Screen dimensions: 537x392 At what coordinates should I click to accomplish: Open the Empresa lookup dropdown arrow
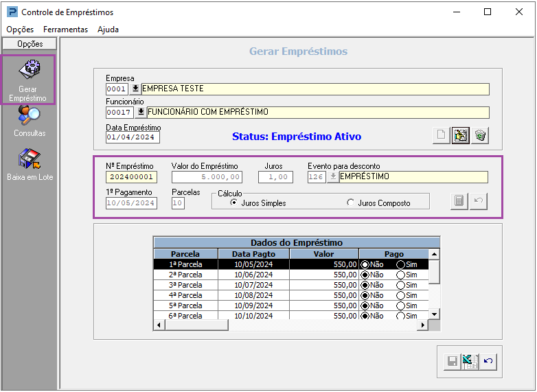[135, 89]
